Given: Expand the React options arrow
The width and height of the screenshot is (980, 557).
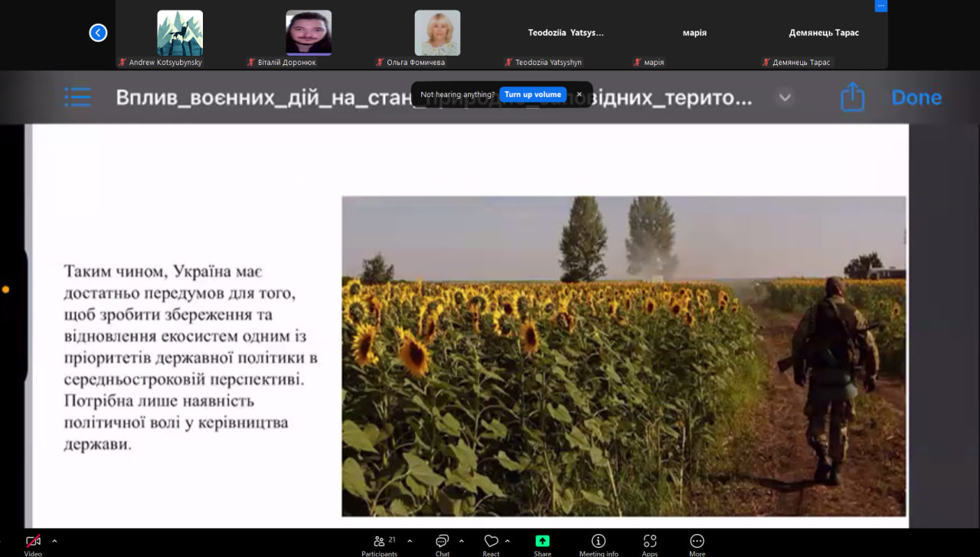Looking at the screenshot, I should coord(507,540).
